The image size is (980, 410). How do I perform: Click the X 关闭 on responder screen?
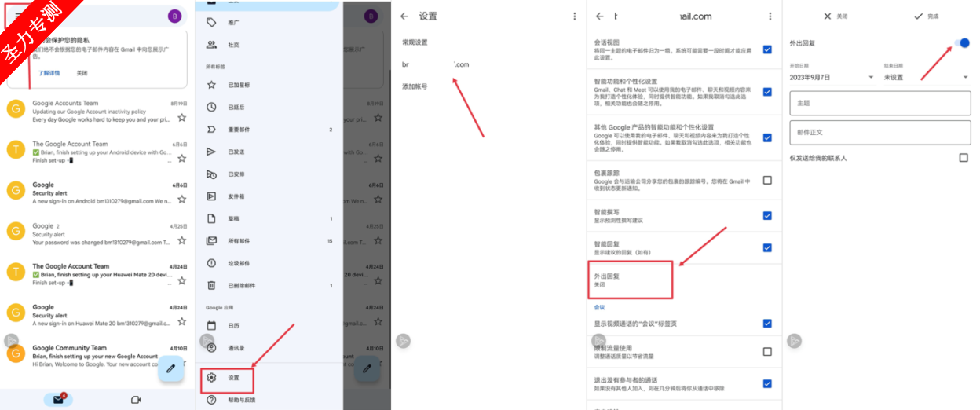[836, 16]
